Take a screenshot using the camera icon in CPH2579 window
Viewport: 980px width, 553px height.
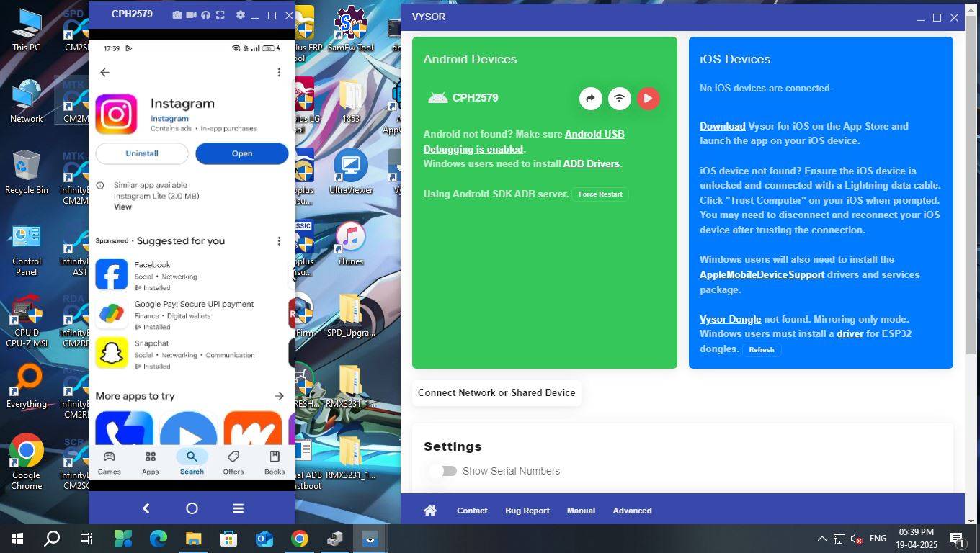click(x=177, y=15)
